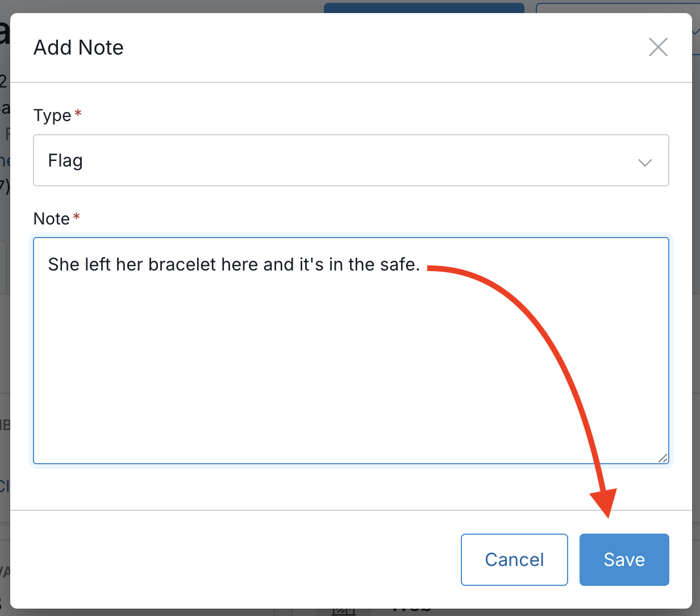Click the resize grip at the note box corner
700x616 pixels.
click(664, 458)
